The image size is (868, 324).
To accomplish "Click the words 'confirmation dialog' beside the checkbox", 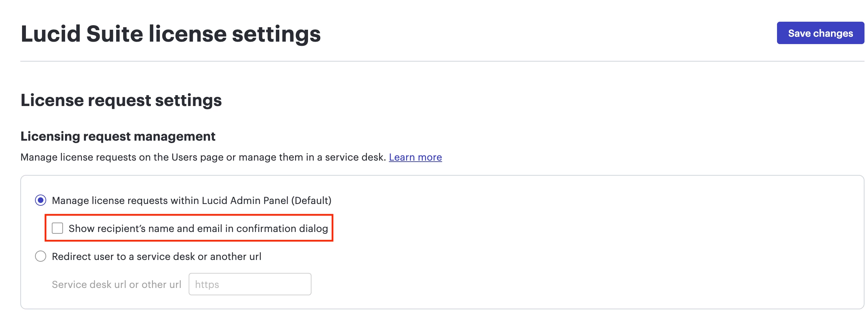I will (282, 228).
